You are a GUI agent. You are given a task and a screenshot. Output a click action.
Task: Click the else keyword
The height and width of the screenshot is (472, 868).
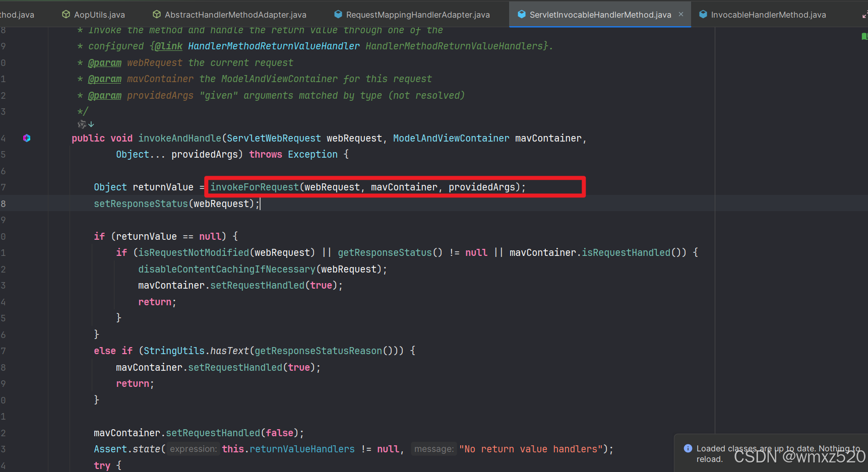pos(105,351)
